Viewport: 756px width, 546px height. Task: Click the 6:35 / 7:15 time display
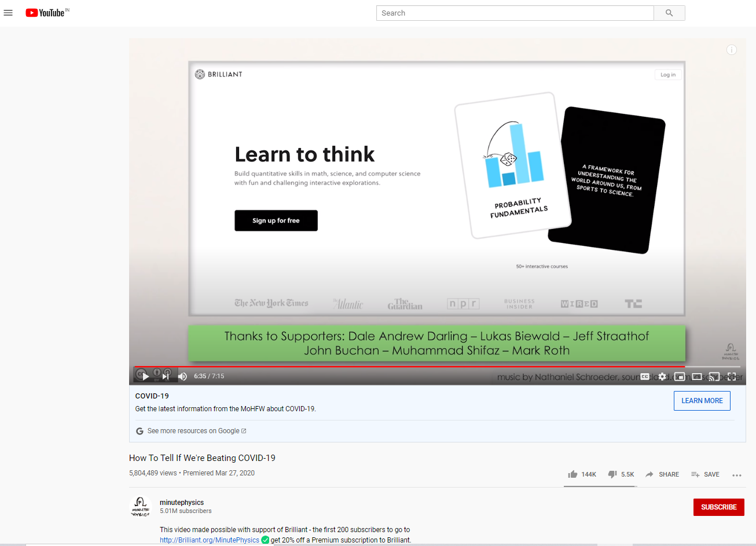coord(209,376)
